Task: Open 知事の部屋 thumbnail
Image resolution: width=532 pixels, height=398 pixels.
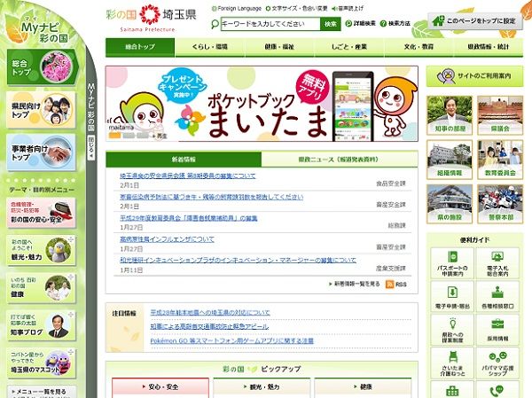Action: click(x=450, y=115)
